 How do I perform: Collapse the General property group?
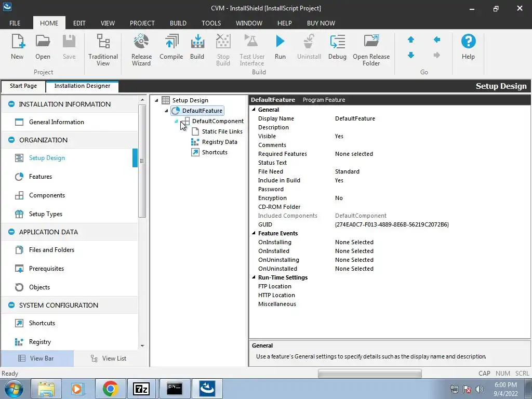tap(254, 110)
